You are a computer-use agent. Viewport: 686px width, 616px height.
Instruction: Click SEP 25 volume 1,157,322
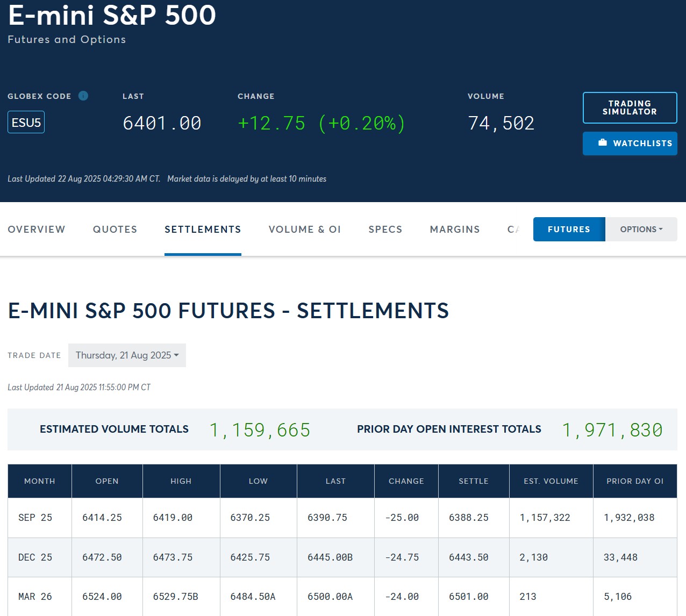coord(545,518)
